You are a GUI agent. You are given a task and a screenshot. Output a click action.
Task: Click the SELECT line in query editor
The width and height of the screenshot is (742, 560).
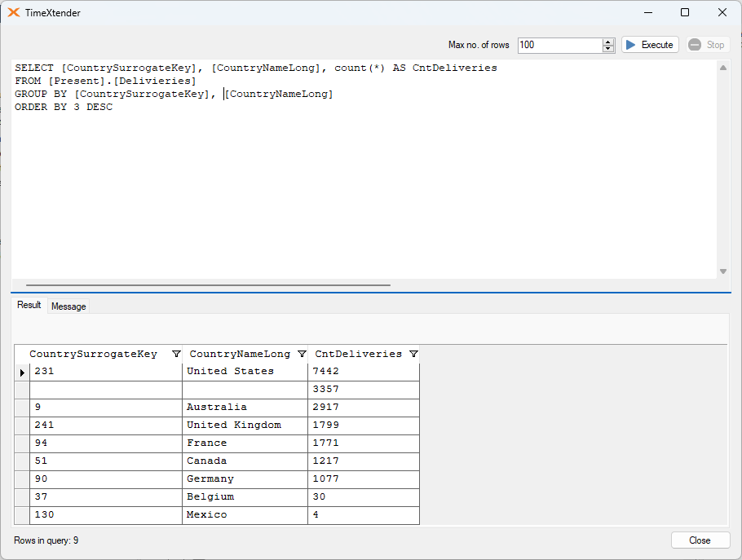click(x=256, y=68)
